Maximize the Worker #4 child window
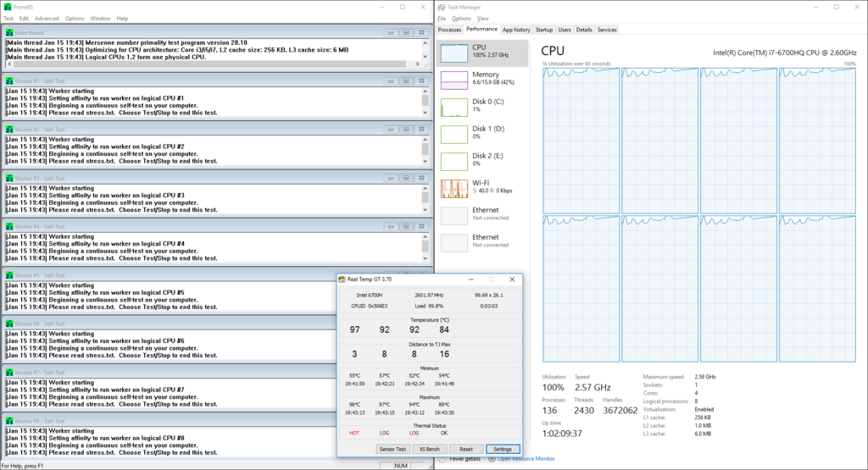The image size is (868, 470). coord(406,226)
